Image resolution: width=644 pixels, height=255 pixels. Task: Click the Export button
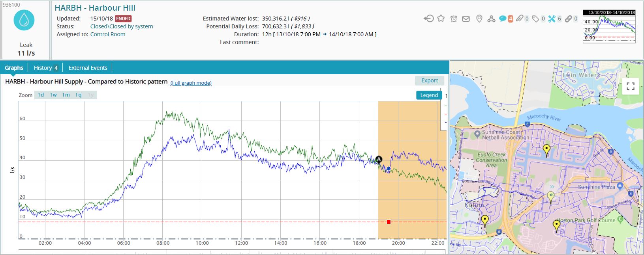coord(429,80)
